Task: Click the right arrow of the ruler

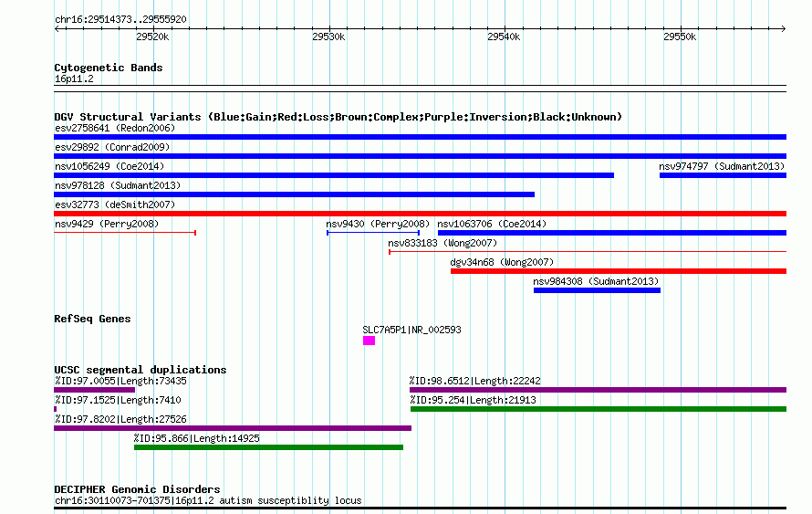Action: tap(784, 28)
